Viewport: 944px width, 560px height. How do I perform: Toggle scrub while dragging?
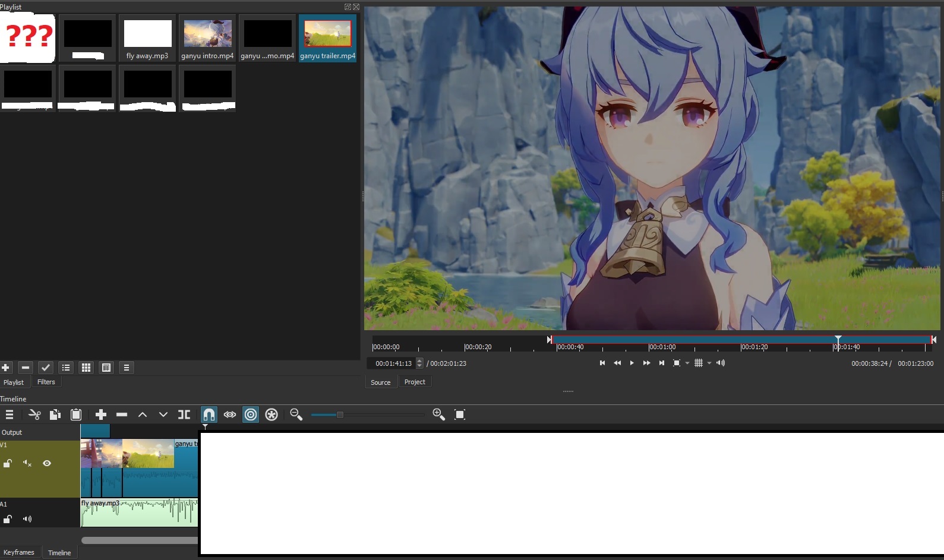click(x=230, y=415)
